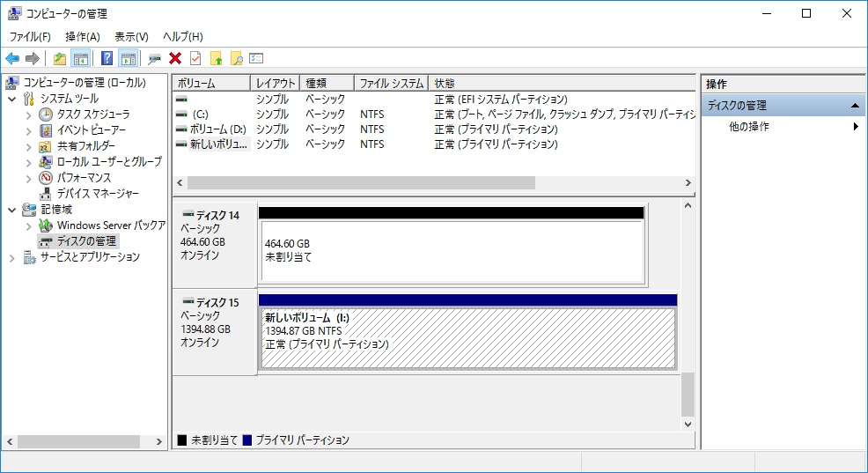The width and height of the screenshot is (868, 473).
Task: Open the 操作(A) menu
Action: coord(83,37)
